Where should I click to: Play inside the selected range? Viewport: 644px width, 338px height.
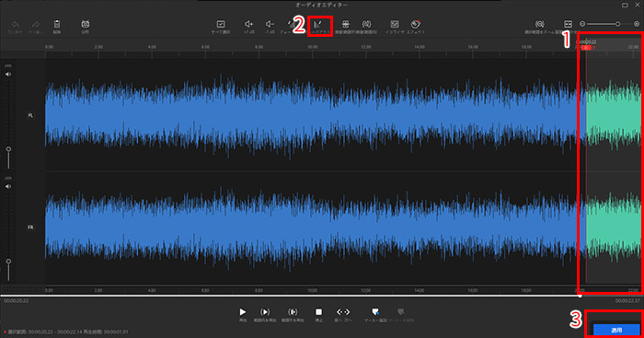265,312
